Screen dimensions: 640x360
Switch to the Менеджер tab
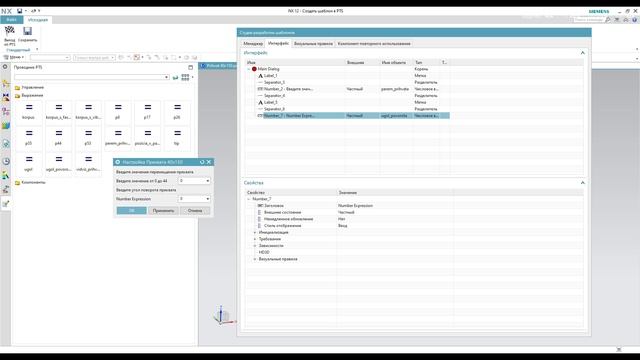(253, 44)
